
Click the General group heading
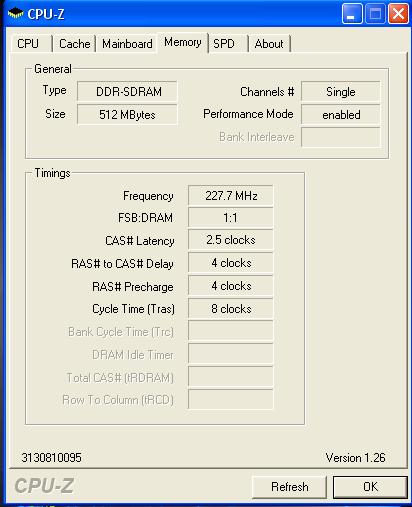pos(53,69)
